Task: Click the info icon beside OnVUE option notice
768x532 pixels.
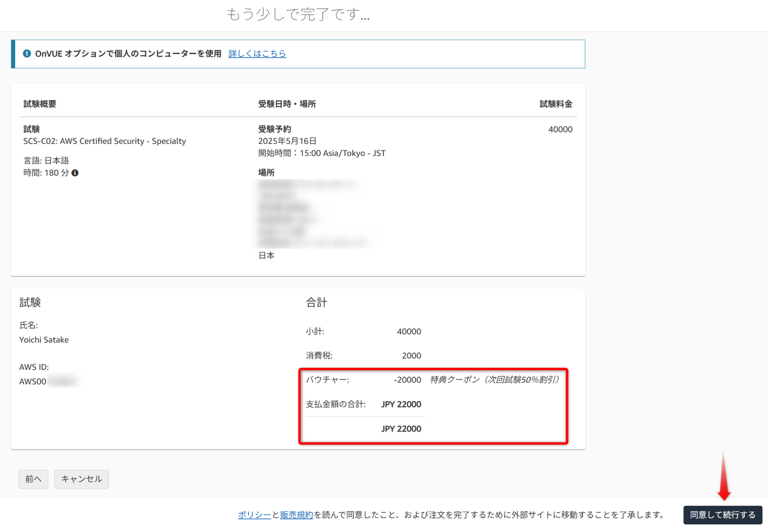Action: tap(27, 54)
